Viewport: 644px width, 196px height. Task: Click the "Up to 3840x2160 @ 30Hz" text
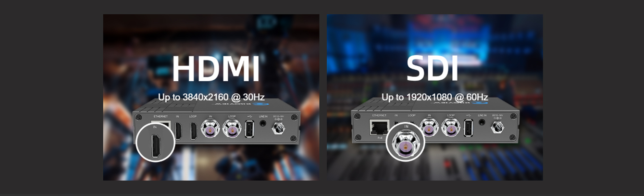tap(211, 98)
